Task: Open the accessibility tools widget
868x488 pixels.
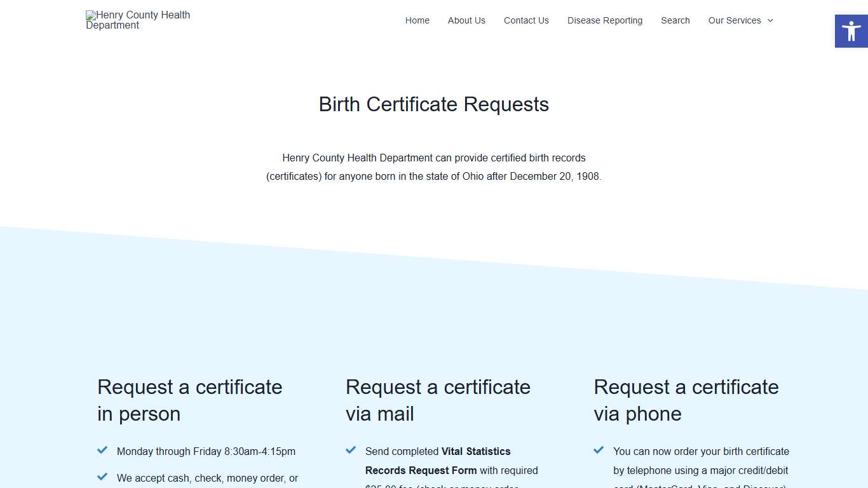Action: click(850, 30)
